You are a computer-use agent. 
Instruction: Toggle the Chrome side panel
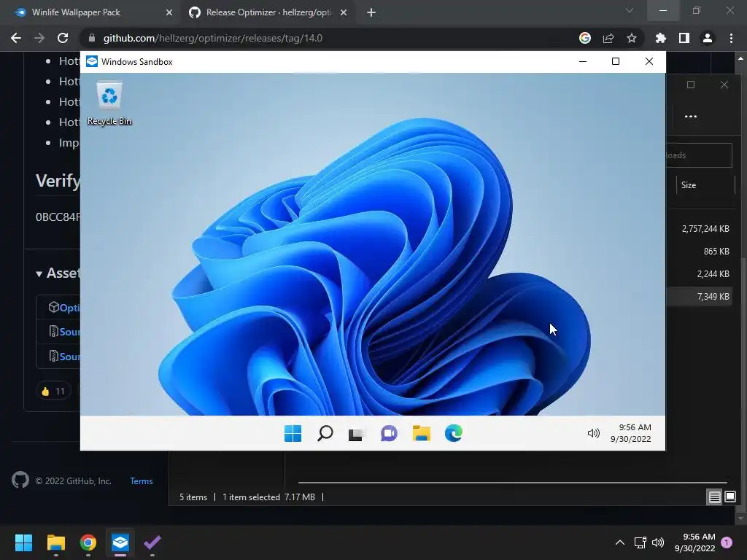pos(684,38)
